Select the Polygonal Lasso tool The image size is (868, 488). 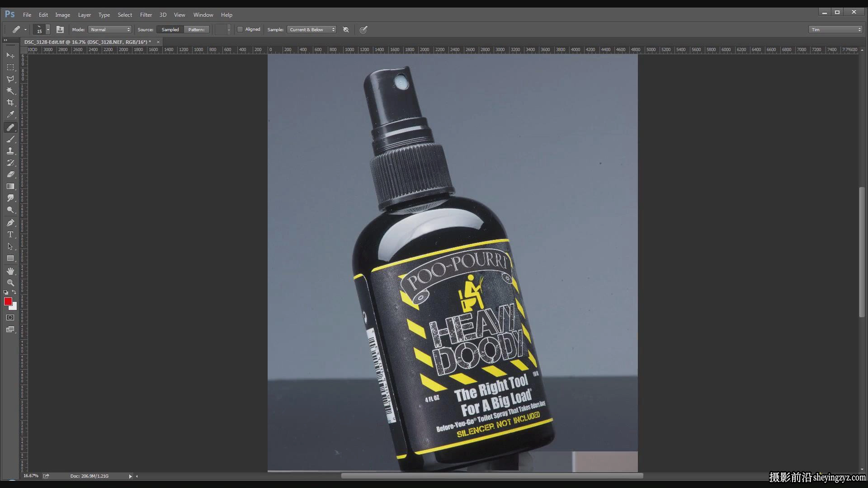(x=10, y=79)
